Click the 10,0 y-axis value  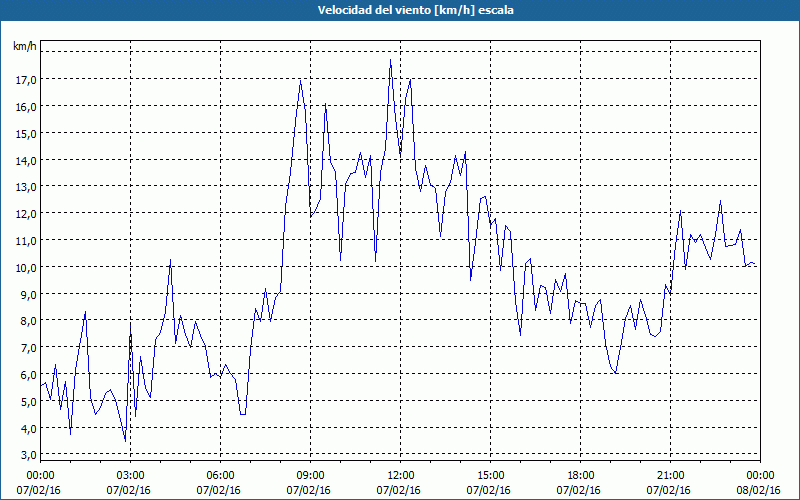pyautogui.click(x=27, y=267)
